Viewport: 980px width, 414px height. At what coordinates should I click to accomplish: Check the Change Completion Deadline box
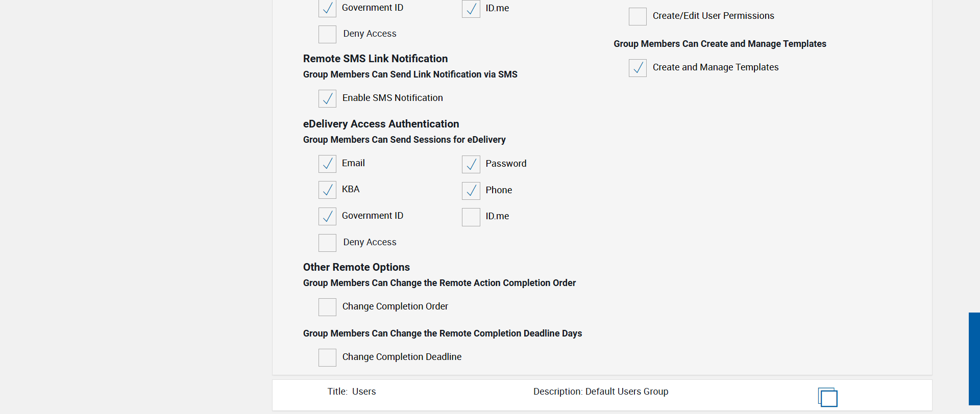click(327, 357)
